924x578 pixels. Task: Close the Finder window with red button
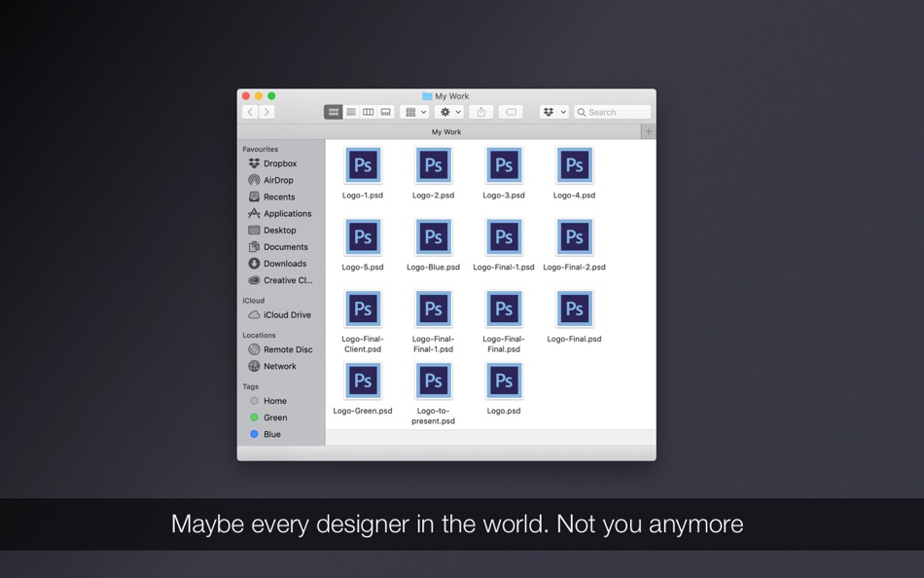(246, 96)
